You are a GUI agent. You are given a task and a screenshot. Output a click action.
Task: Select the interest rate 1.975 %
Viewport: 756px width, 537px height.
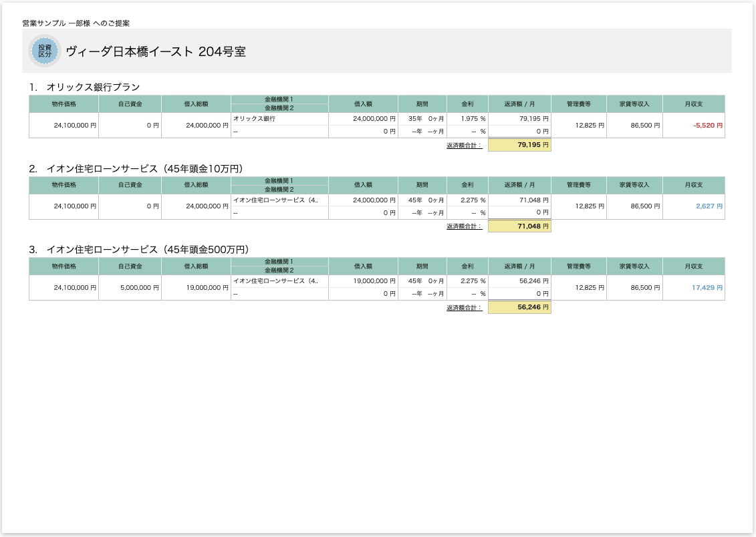tap(473, 118)
